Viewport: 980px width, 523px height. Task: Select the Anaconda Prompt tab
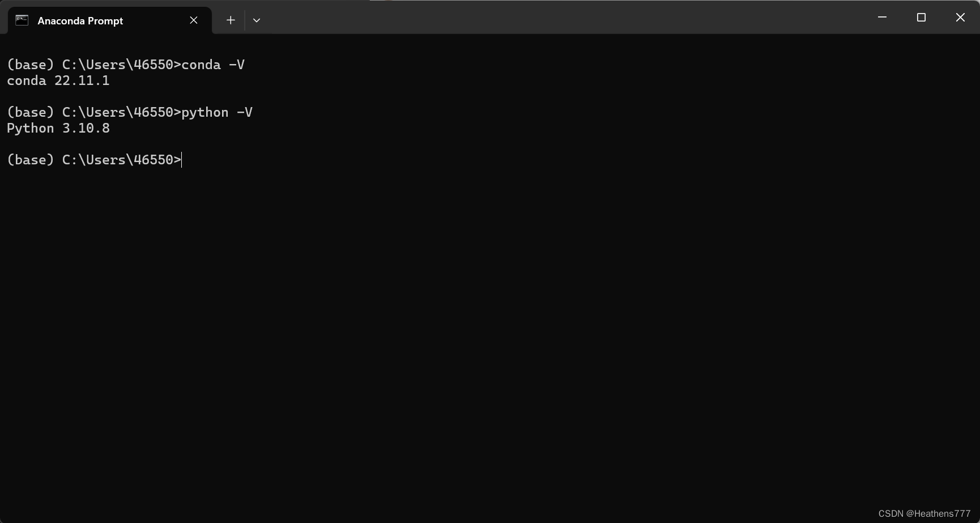[110, 20]
